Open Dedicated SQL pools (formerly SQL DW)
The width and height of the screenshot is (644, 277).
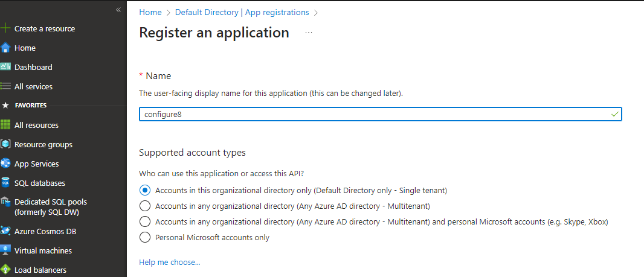coord(51,207)
